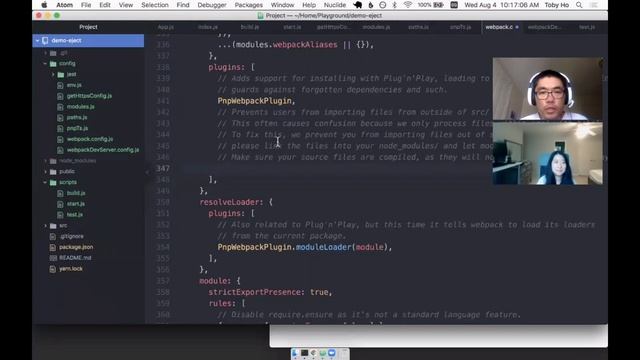Open the Wi-Fi status menu
The image size is (640, 360).
tap(407, 5)
